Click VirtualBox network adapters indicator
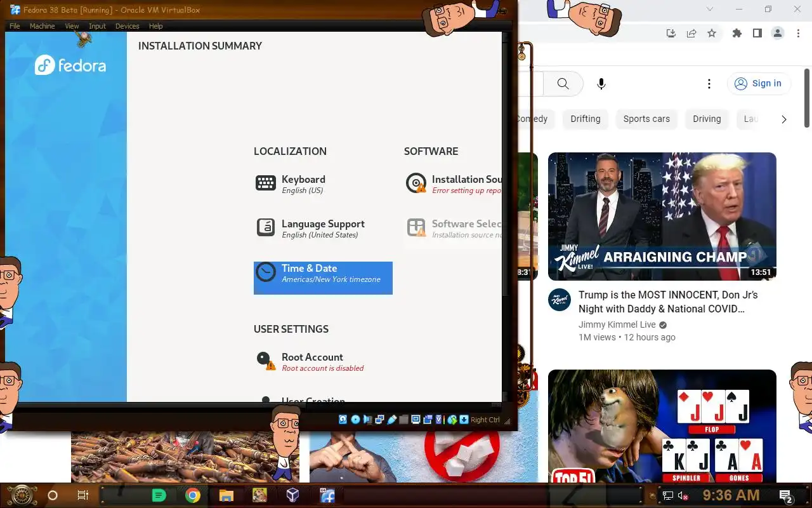 [x=379, y=419]
